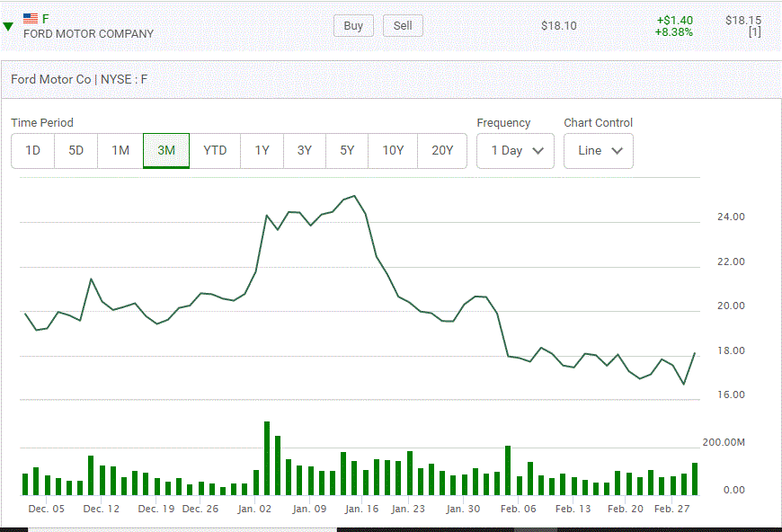Click the +8.38% percent change

[x=674, y=32]
